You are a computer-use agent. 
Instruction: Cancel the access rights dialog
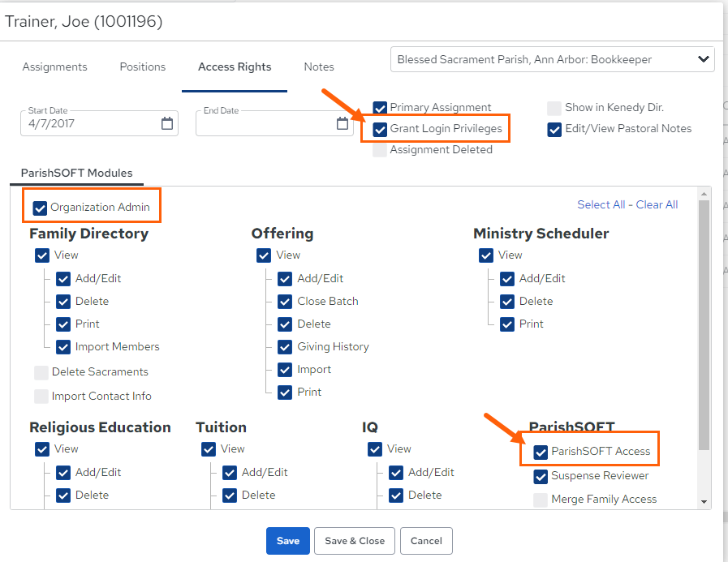[x=426, y=541]
